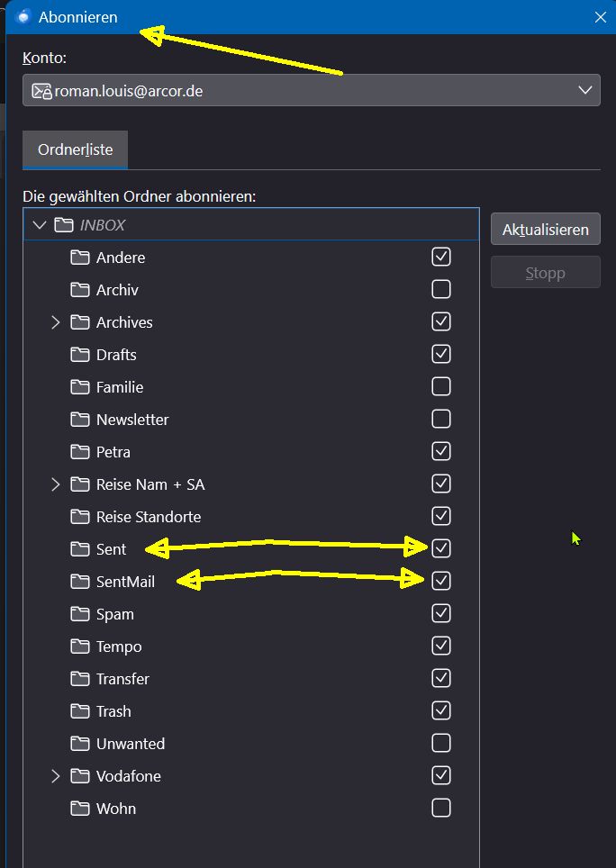Click the Unwanted folder icon
This screenshot has width=616, height=868.
pyautogui.click(x=80, y=744)
